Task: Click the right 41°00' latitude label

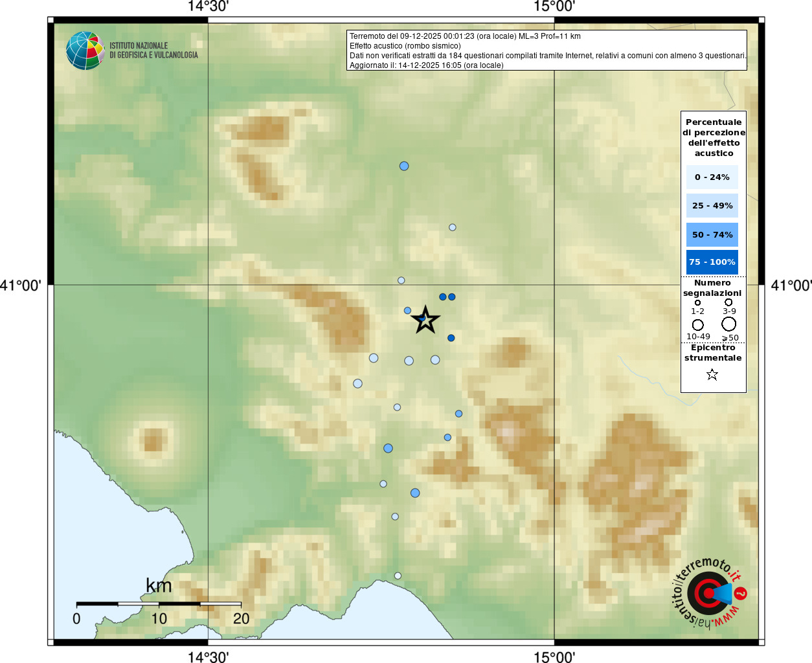Action: point(791,285)
